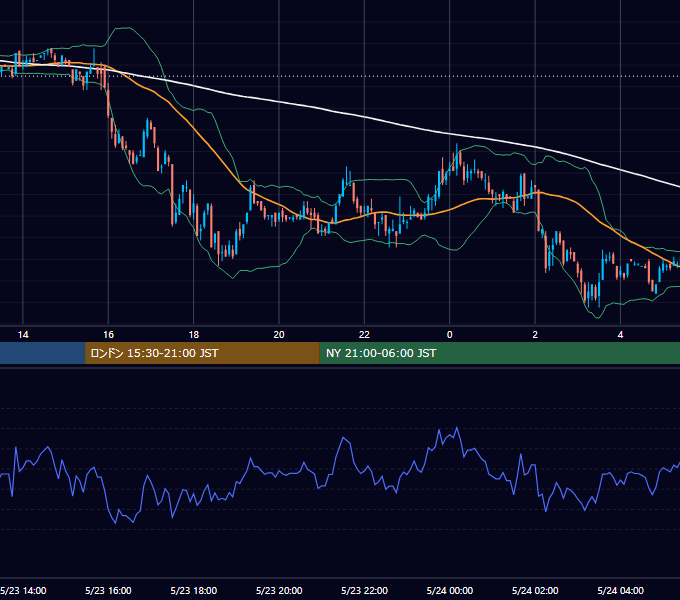Click the 5/23 22:00 time label
Image resolution: width=680 pixels, height=600 pixels.
(x=365, y=590)
